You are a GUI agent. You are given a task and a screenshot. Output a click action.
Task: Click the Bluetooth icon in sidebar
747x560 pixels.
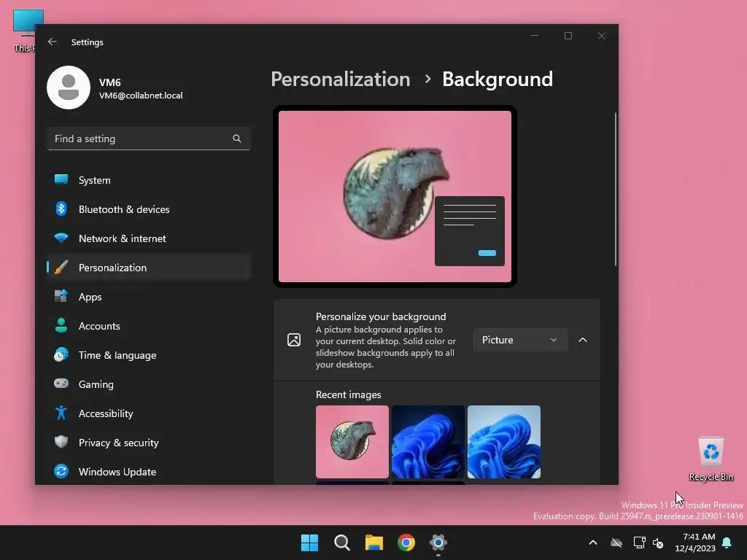(x=61, y=209)
